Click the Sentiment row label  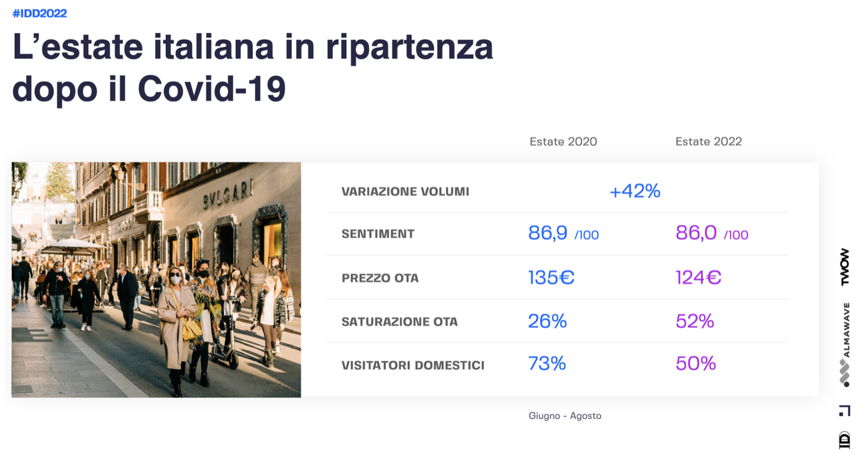pyautogui.click(x=378, y=234)
